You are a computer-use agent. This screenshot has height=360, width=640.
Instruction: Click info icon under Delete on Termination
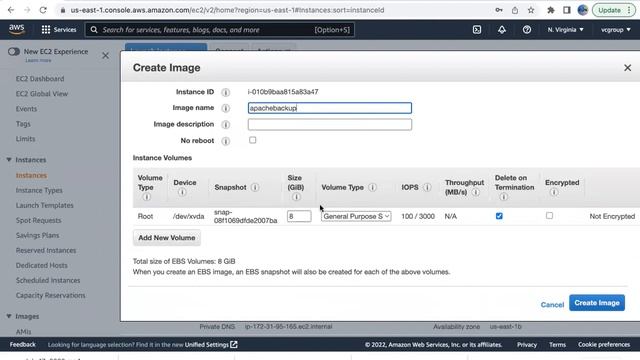click(x=504, y=197)
